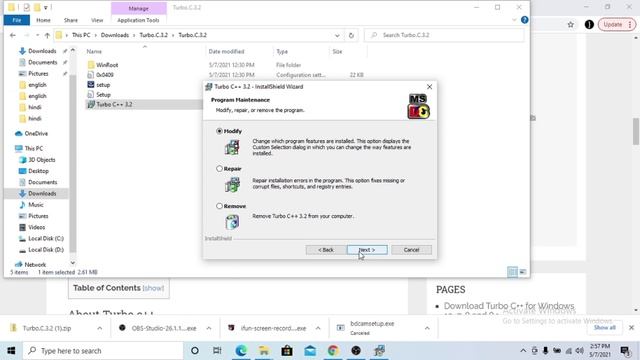Image resolution: width=640 pixels, height=360 pixels.
Task: Click the Repair installation icon
Action: coord(232,185)
